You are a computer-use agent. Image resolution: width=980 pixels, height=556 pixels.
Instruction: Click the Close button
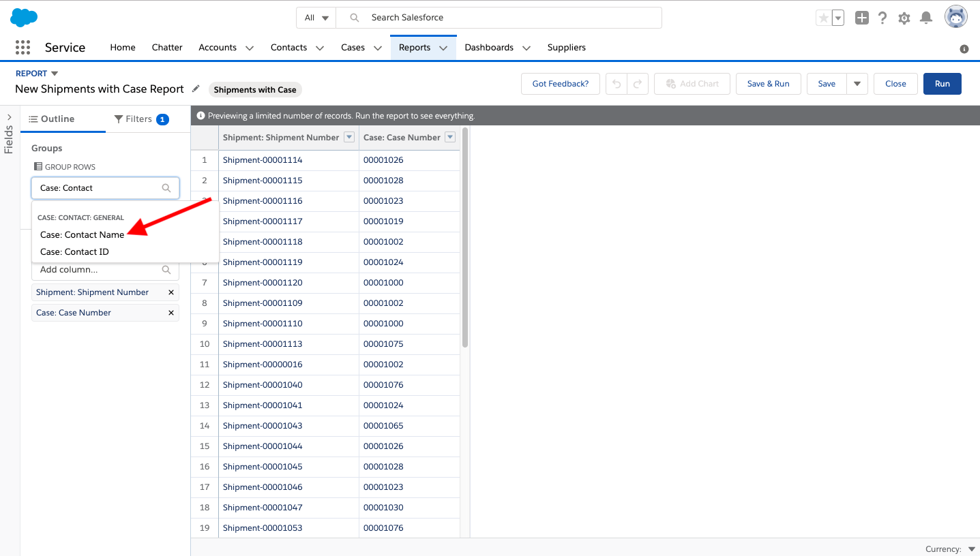pos(895,84)
